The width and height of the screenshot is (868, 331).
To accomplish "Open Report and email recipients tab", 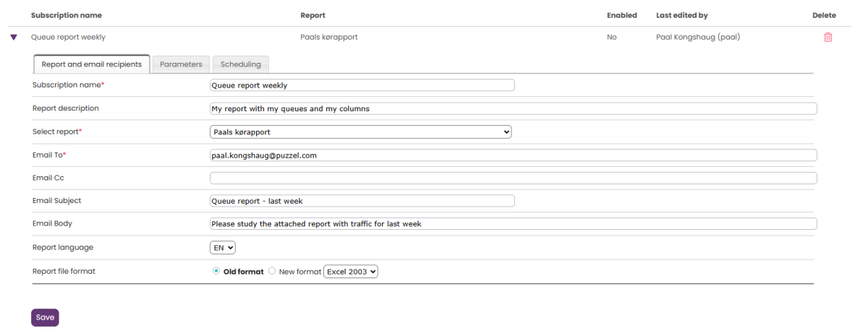I will pos(92,64).
